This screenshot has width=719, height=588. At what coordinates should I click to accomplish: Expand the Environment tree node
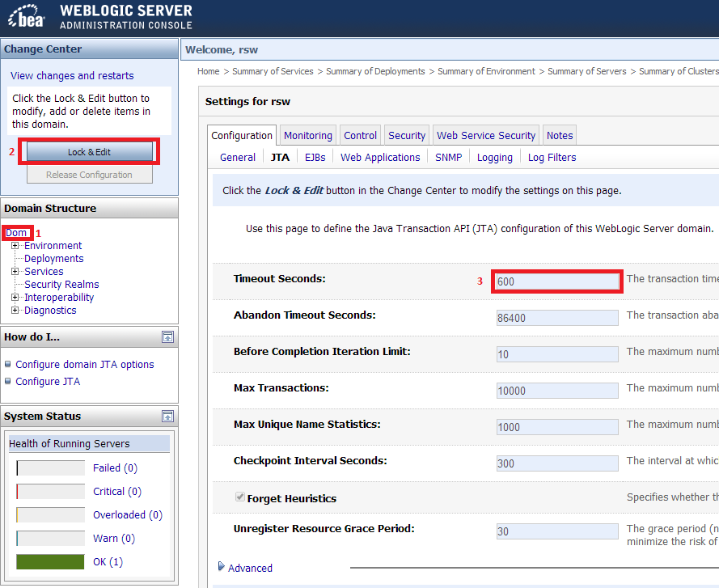tap(15, 245)
